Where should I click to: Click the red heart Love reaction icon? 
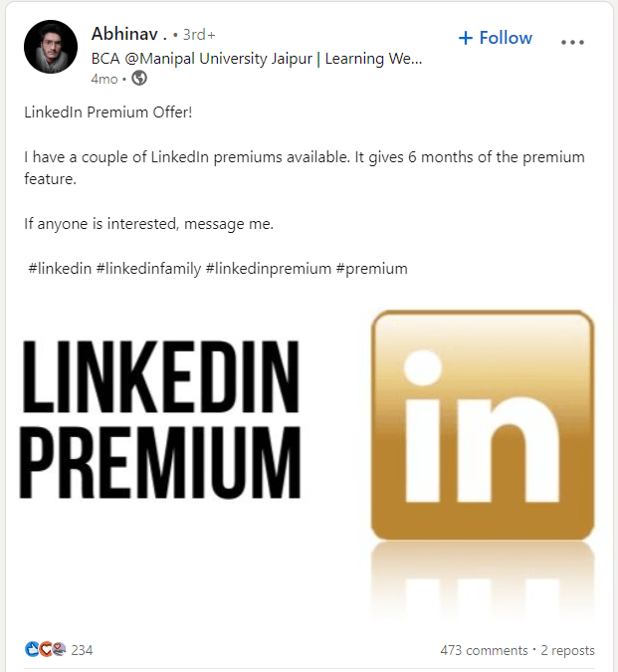click(x=44, y=650)
